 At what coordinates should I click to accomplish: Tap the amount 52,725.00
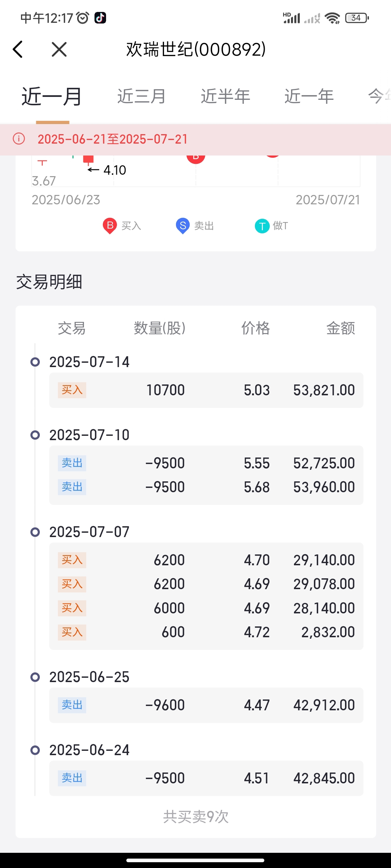coord(324,463)
